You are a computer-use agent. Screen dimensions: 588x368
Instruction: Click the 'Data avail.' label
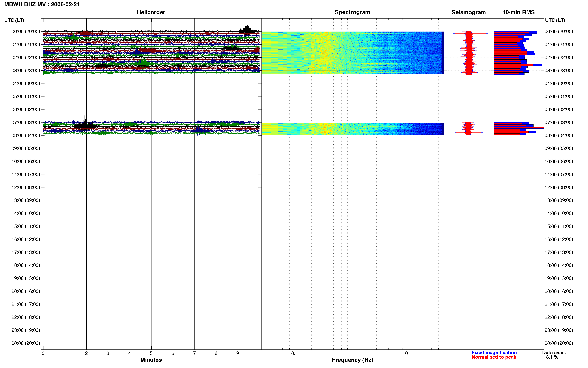(554, 352)
